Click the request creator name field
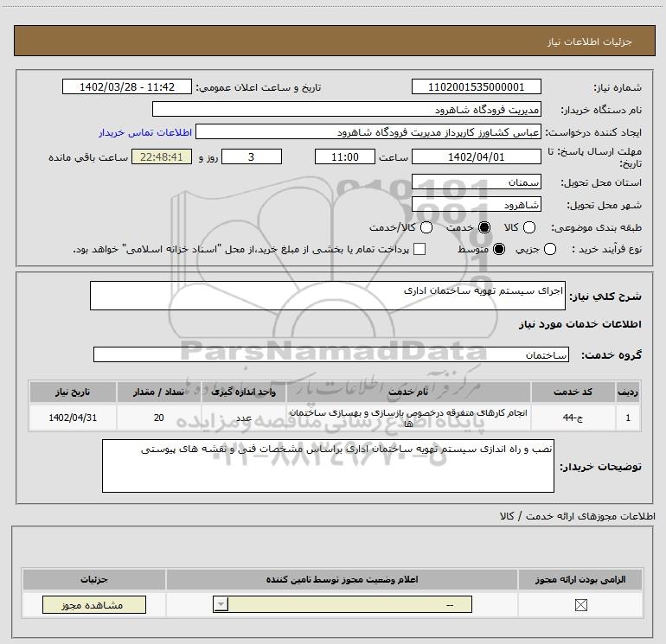The image size is (666, 644). coord(368,131)
